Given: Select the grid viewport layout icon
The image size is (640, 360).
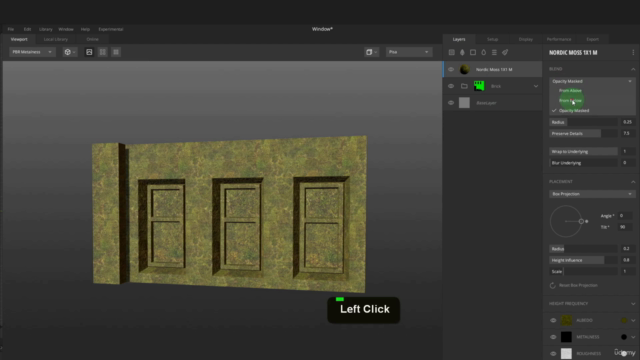Looking at the screenshot, I should [x=116, y=52].
